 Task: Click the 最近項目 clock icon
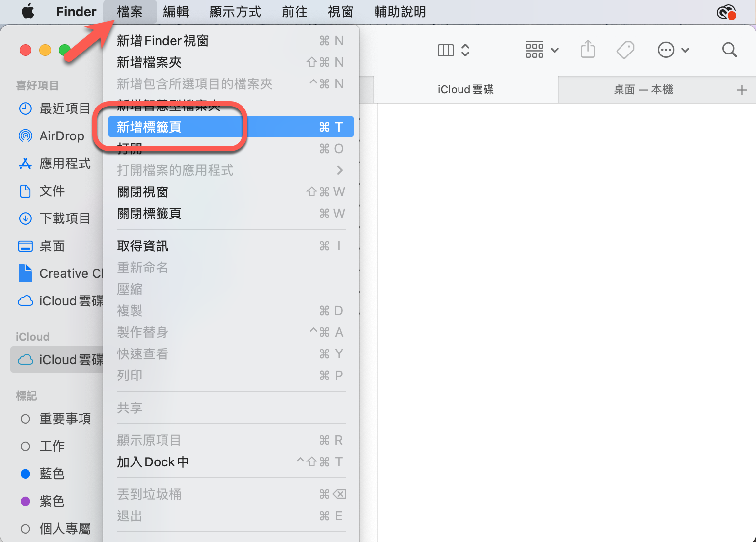click(25, 108)
